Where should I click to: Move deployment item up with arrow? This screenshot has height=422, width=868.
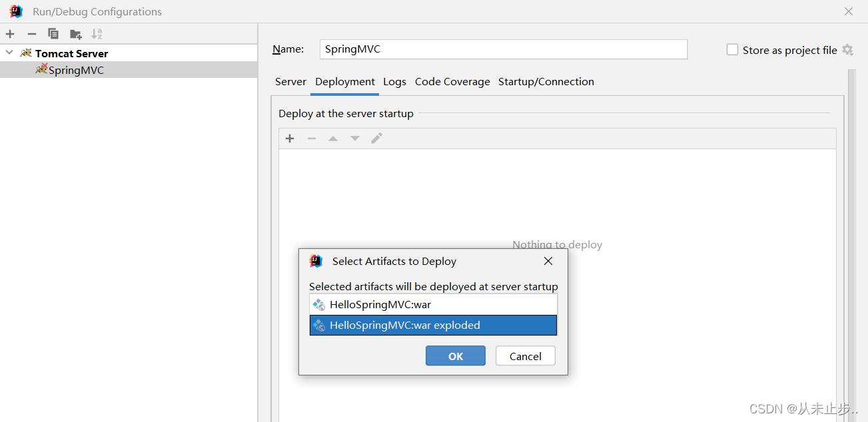click(x=333, y=138)
